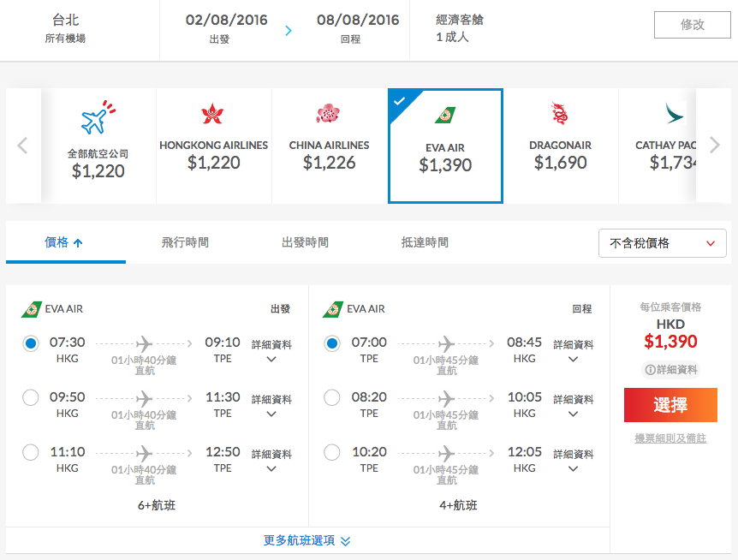Click the 經濟客艙 1 成人 cabin and passengers

coord(460,28)
